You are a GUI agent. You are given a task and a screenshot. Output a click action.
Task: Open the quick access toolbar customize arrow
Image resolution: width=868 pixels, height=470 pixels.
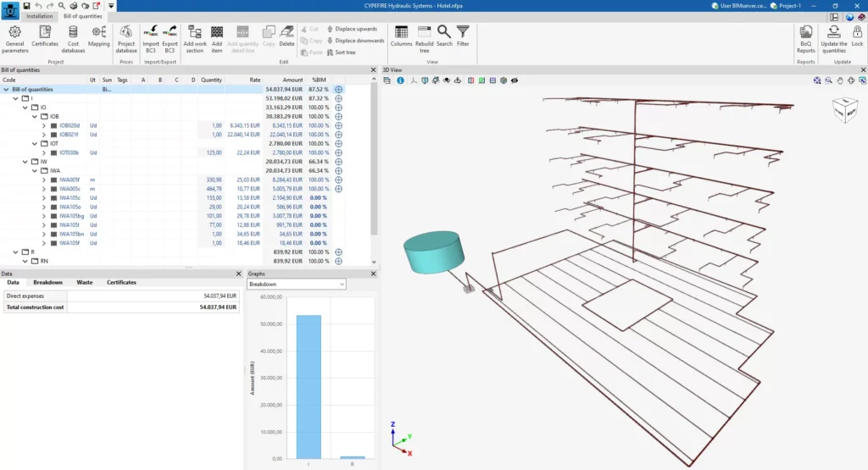111,6
